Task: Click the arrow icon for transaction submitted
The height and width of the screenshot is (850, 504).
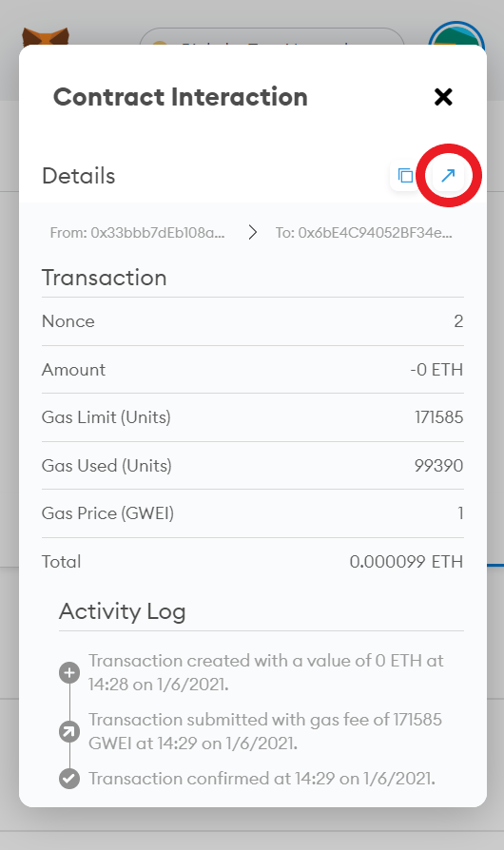Action: [x=69, y=732]
